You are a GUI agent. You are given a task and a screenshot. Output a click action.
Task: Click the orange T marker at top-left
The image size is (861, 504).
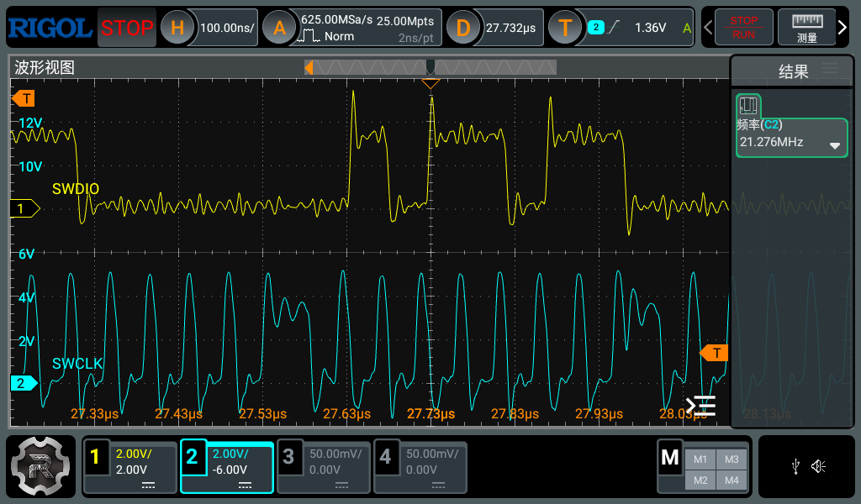coord(24,99)
